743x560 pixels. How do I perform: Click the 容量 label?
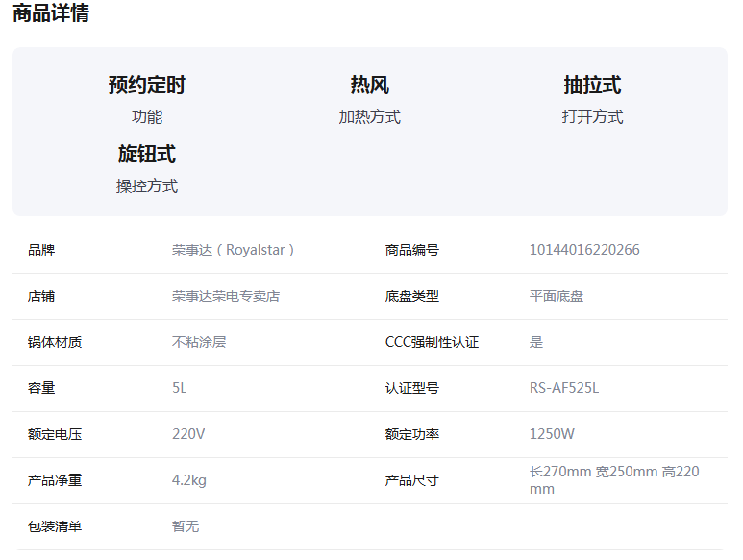[x=41, y=388]
